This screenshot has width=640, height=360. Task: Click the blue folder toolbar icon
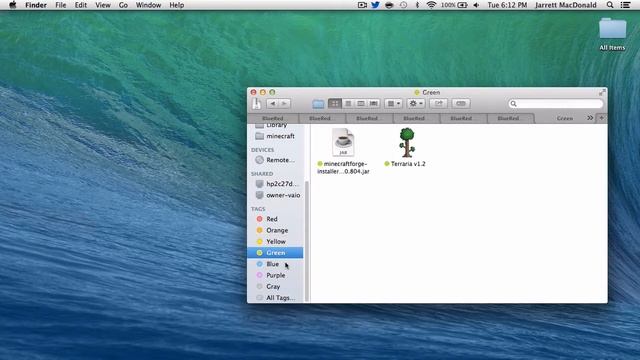[318, 104]
